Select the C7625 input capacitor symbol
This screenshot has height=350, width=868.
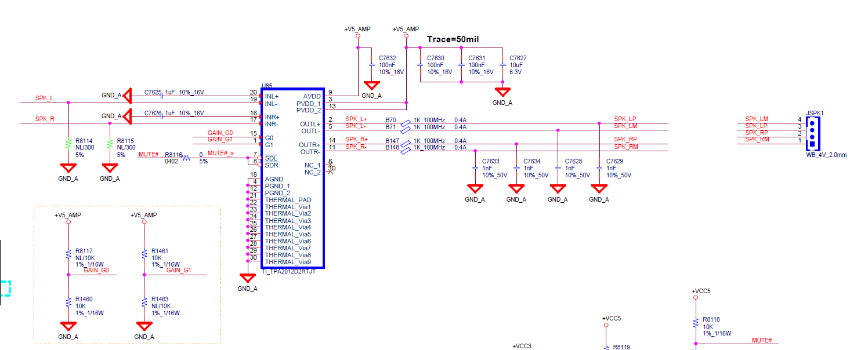click(161, 96)
